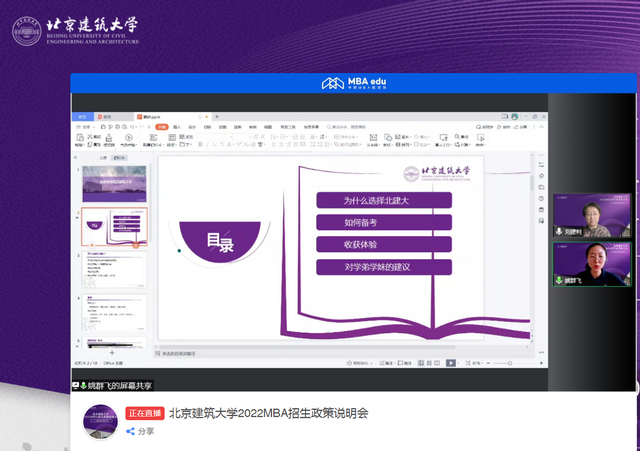Click the 协作 collaborate button
Viewport: 640px width, 451px height.
503,127
